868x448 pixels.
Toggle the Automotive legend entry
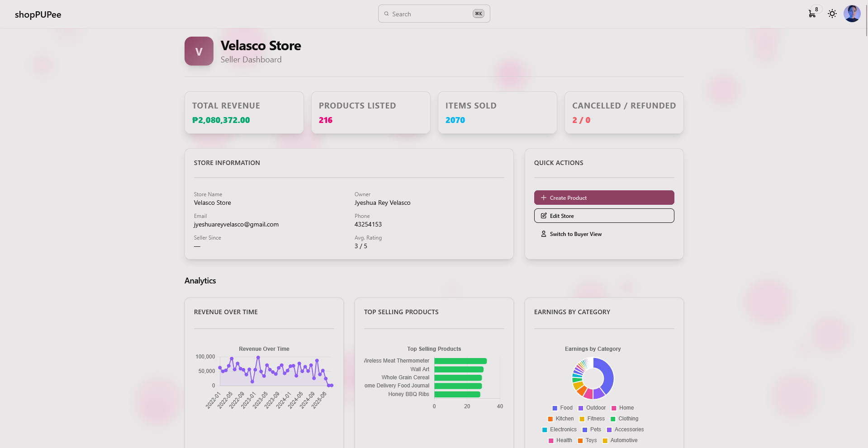click(620, 440)
